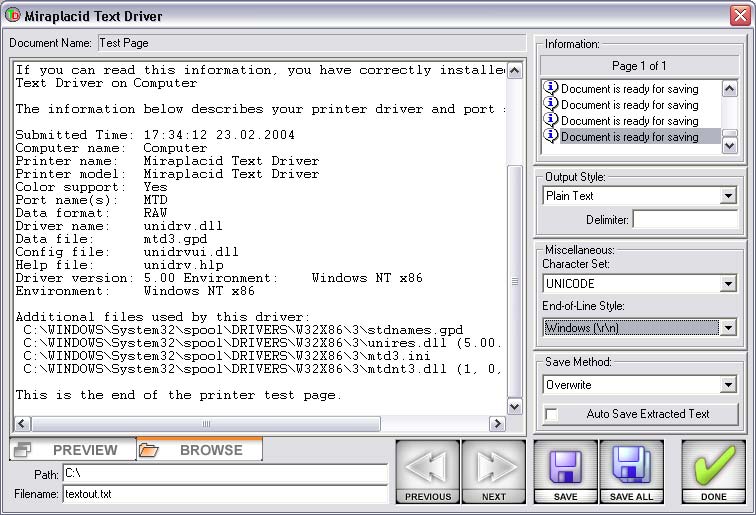756x515 pixels.
Task: Click the Save floppy disk button
Action: pyautogui.click(x=566, y=472)
